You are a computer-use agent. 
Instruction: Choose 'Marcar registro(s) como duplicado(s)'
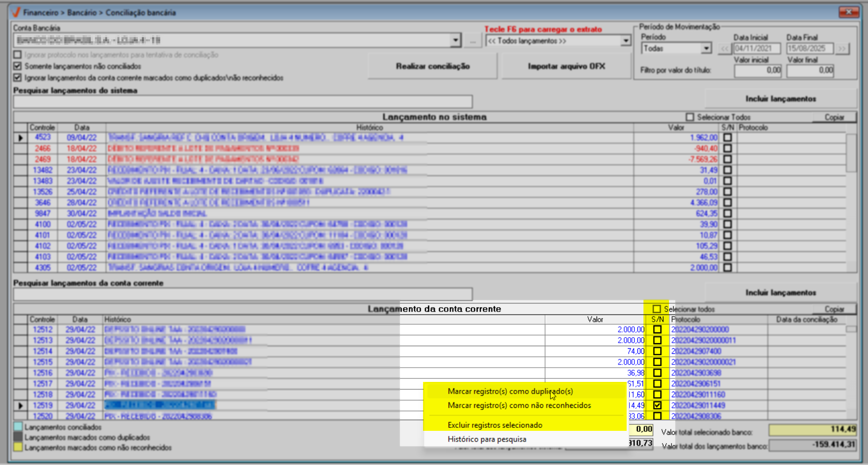coord(510,392)
